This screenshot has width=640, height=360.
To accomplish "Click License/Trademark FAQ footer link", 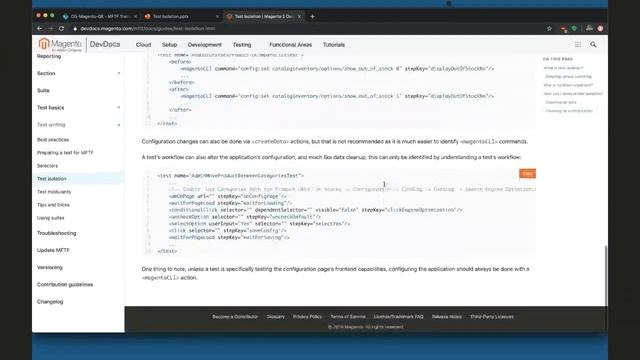I will pos(398,317).
